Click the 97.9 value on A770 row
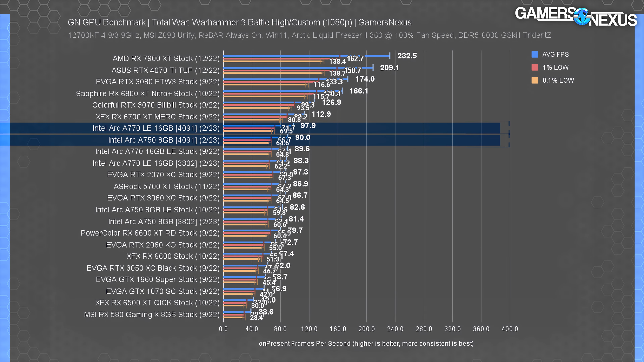This screenshot has height=362, width=644. click(x=308, y=125)
